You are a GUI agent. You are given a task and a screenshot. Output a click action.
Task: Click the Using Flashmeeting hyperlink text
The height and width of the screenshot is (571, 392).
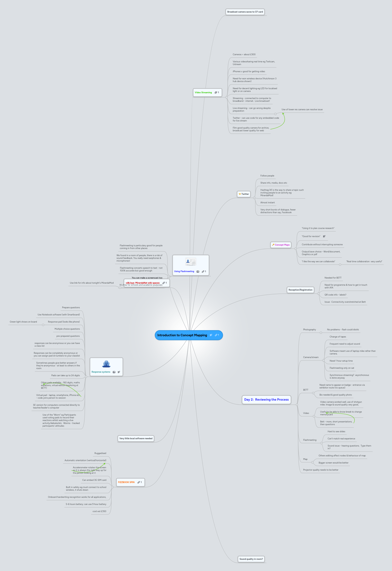(x=184, y=271)
